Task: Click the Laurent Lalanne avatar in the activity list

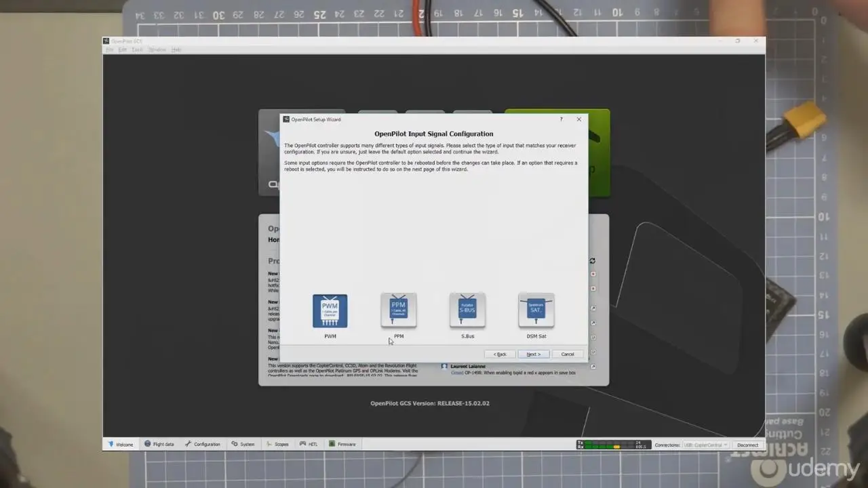Action: click(x=445, y=367)
